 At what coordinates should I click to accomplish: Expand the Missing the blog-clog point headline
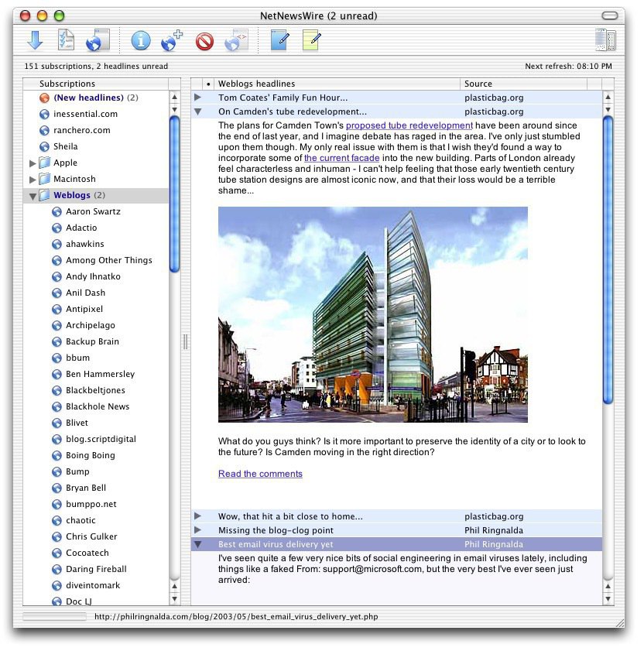pyautogui.click(x=197, y=529)
